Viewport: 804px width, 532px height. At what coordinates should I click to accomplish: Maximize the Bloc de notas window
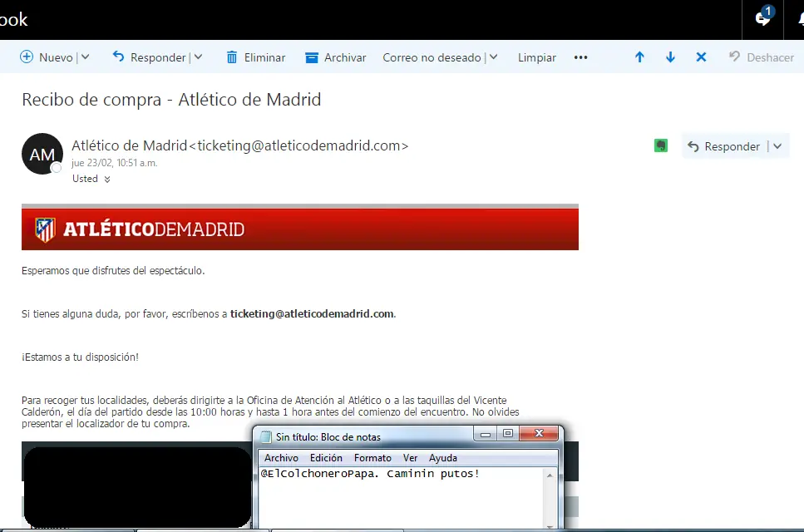tap(508, 434)
